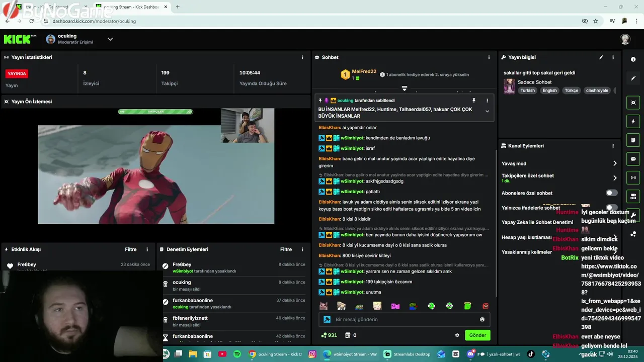Select the Turkish tag

click(528, 90)
